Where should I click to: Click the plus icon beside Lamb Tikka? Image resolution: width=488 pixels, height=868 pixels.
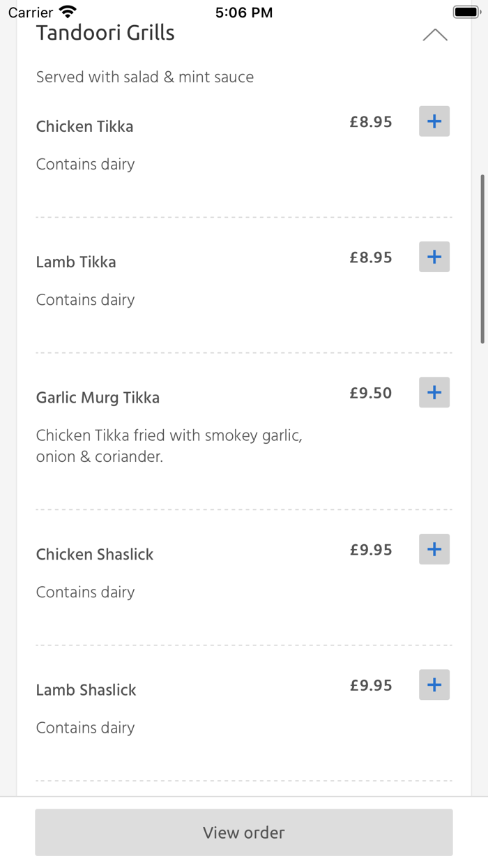434,257
